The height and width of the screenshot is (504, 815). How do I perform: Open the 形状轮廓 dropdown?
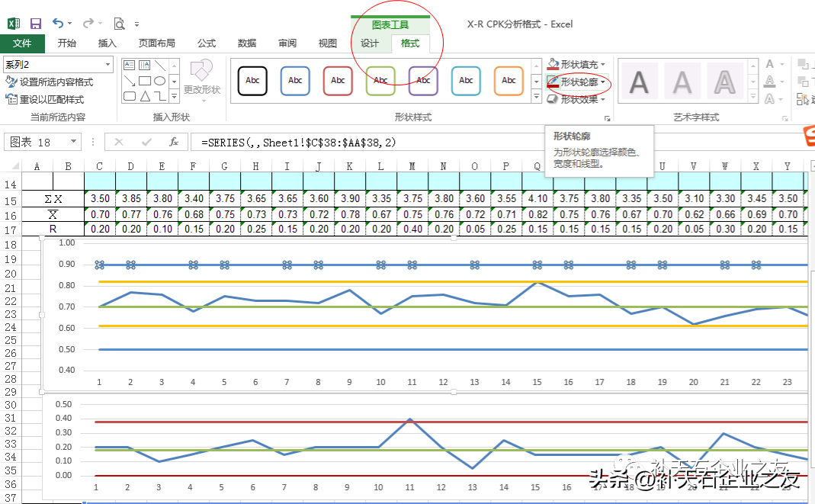pyautogui.click(x=603, y=82)
